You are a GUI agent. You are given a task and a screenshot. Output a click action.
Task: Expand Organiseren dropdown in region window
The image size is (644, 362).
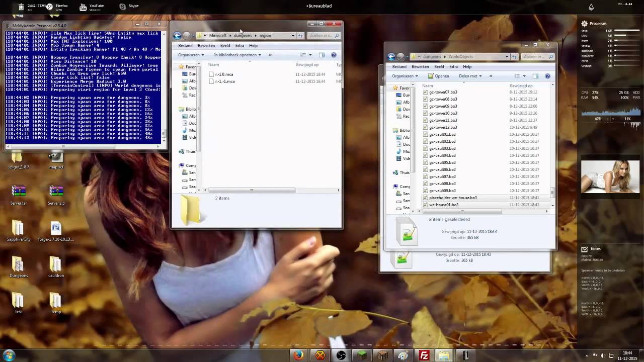191,55
